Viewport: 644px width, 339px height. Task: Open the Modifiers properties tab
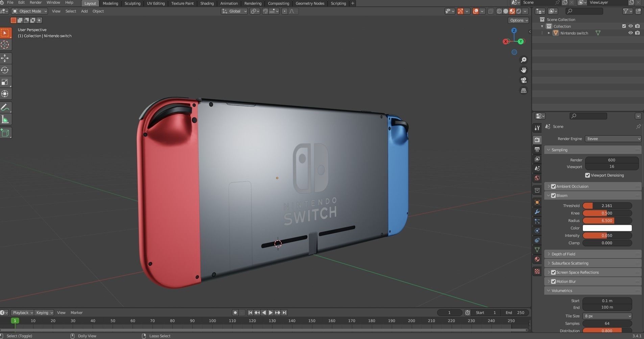[537, 212]
